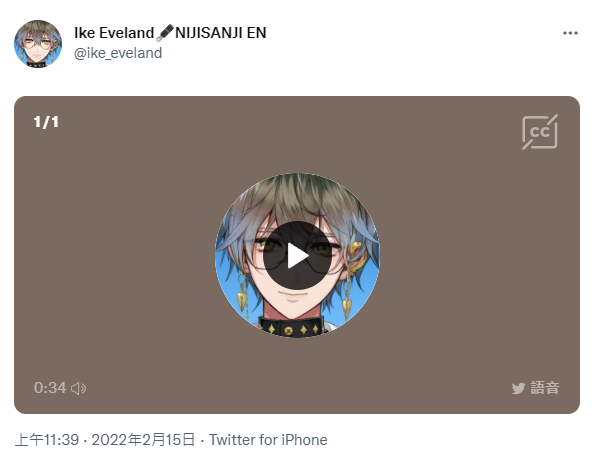596x466 pixels.
Task: Open the three-dot more options menu
Action: coord(570,33)
